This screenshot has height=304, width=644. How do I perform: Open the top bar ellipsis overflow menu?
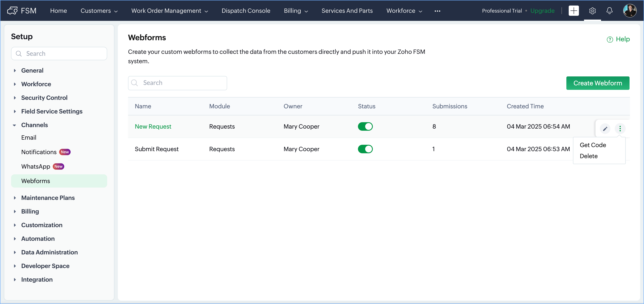tap(437, 11)
